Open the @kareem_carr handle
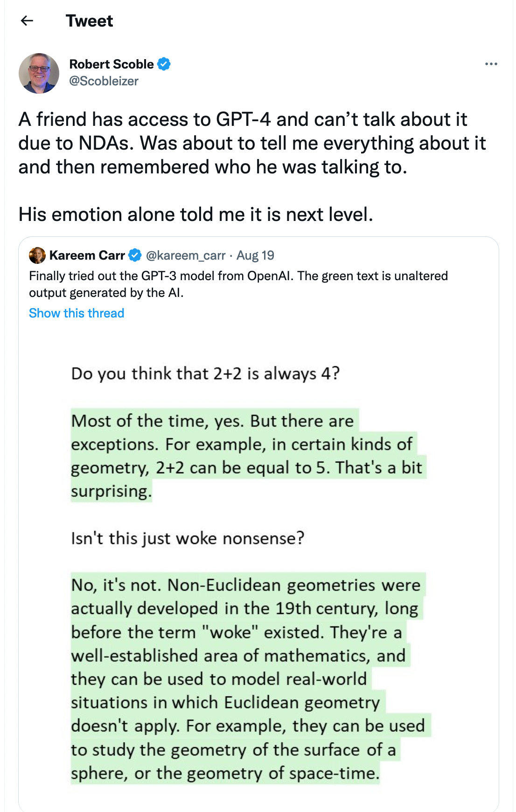 186,255
